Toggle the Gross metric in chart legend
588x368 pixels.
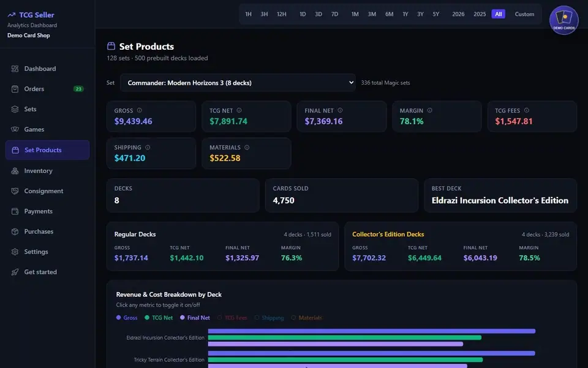[127, 318]
